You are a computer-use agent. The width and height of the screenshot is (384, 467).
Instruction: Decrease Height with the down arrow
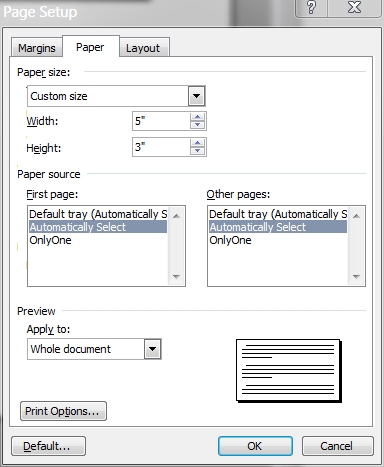[198, 151]
